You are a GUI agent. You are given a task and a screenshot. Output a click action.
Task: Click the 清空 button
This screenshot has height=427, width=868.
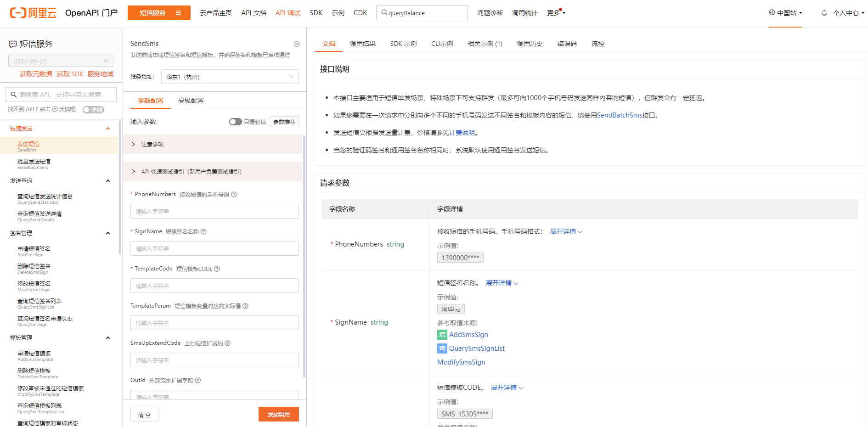coord(144,414)
